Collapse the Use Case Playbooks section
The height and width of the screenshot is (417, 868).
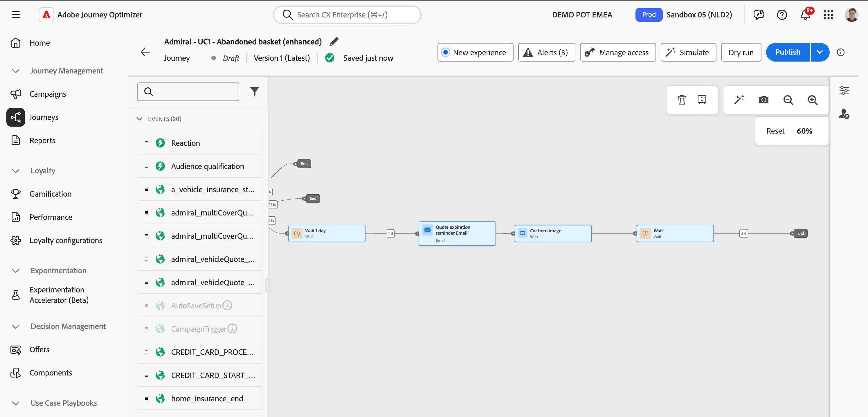coord(15,403)
